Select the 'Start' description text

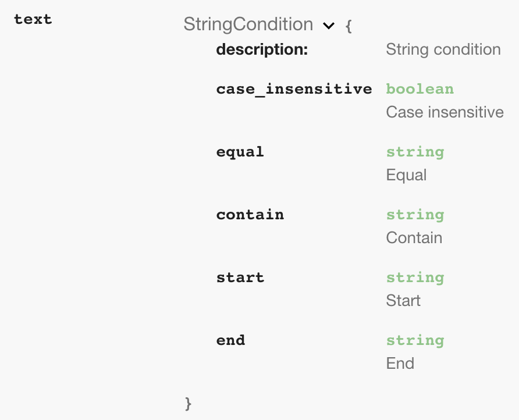[403, 300]
